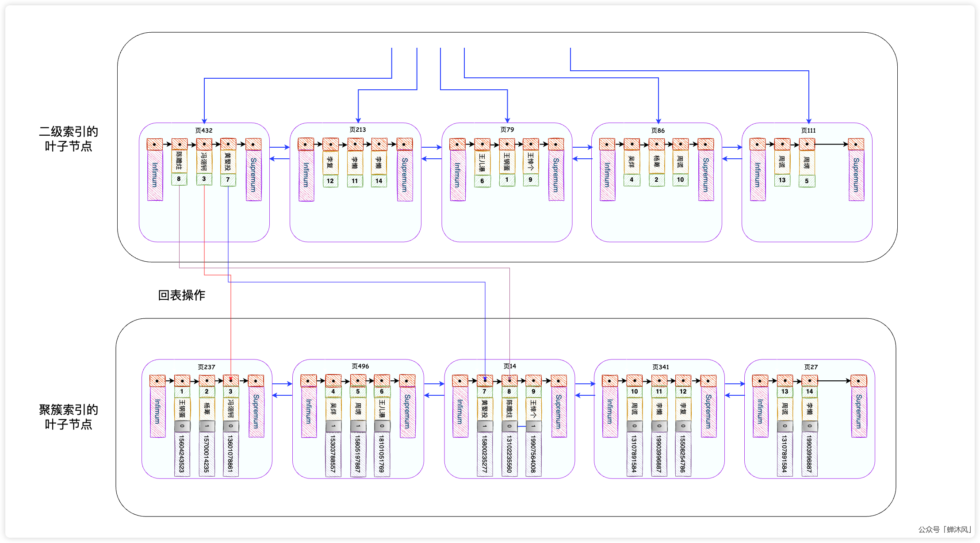The height and width of the screenshot is (543, 980).
Task: Click the green box numbered 14 in page 213
Action: click(x=379, y=181)
